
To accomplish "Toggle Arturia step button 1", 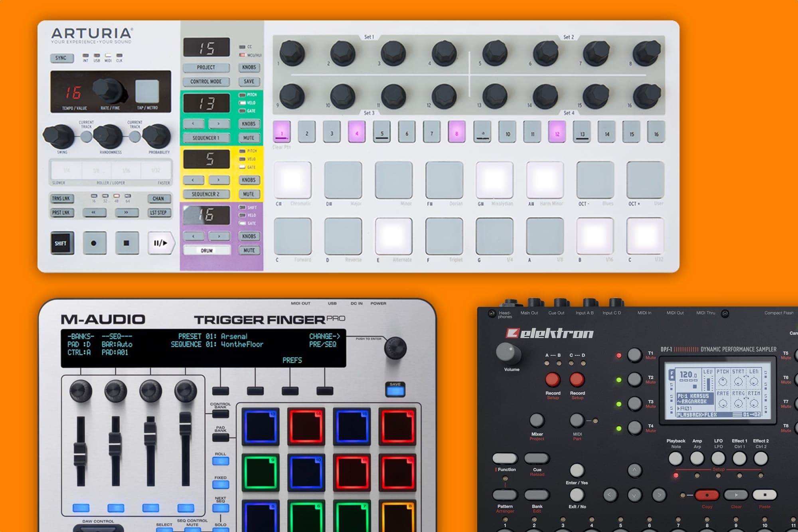I will pyautogui.click(x=282, y=132).
